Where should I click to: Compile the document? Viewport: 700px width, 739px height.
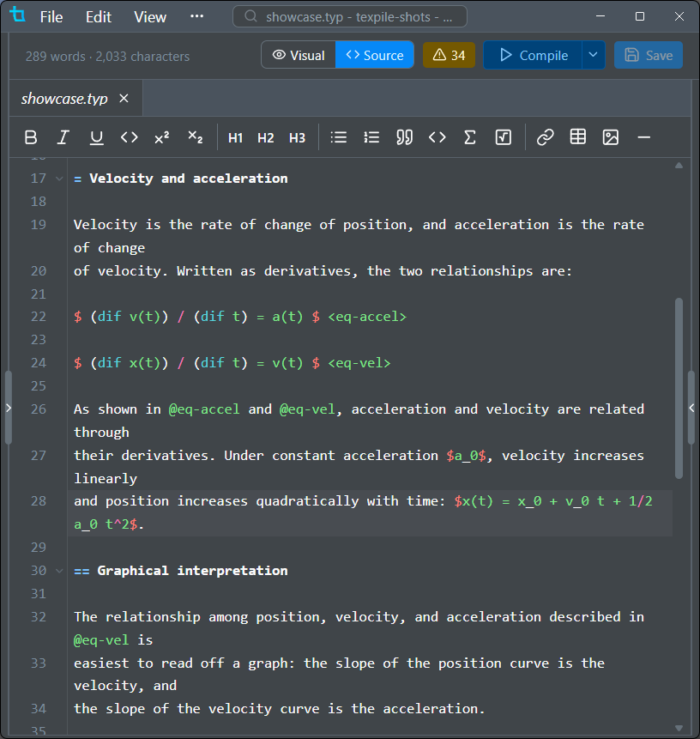pos(534,55)
